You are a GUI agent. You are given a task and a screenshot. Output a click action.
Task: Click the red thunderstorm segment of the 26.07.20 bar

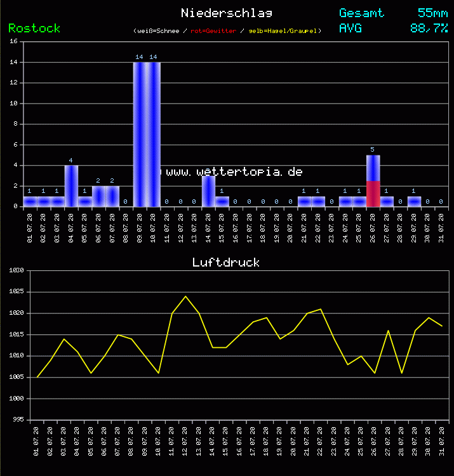tap(373, 193)
